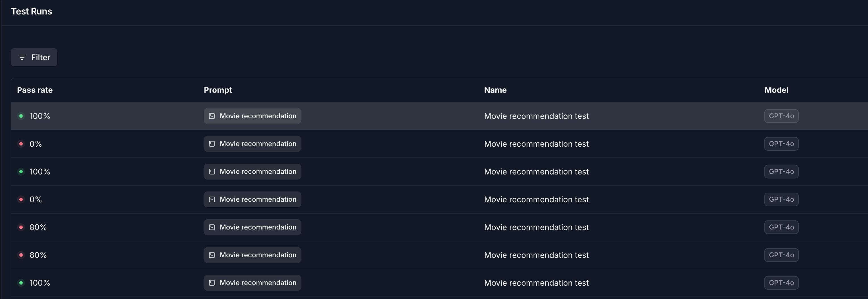Click the red status indicator on the 80% row
Viewport: 868px width, 299px height.
pos(21,227)
